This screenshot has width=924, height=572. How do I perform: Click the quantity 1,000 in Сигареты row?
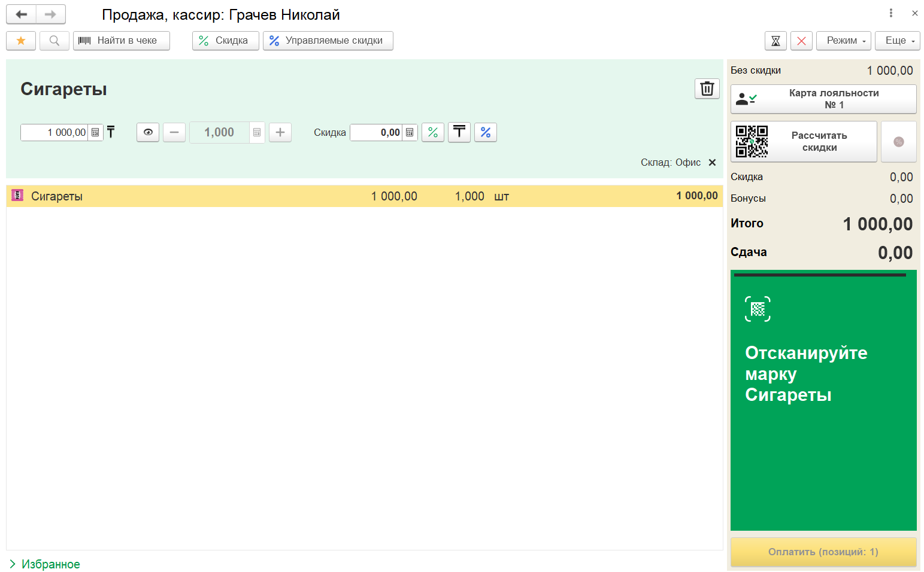pos(469,196)
